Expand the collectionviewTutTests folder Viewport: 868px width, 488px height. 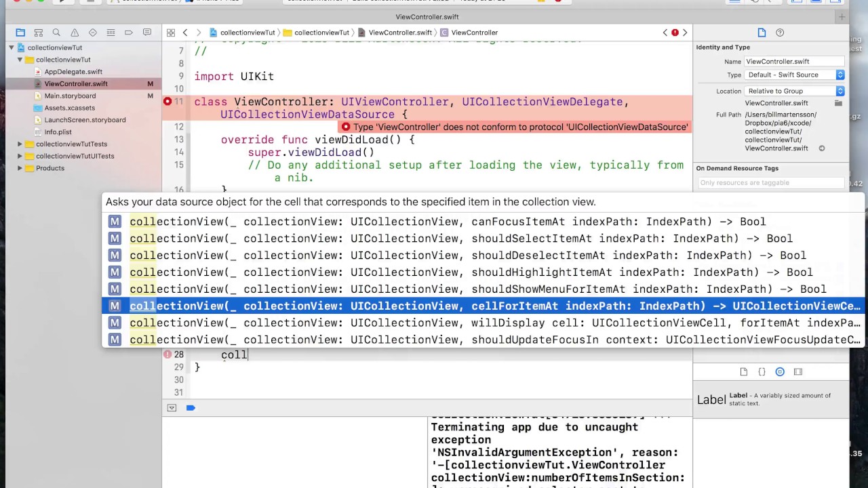tap(20, 144)
